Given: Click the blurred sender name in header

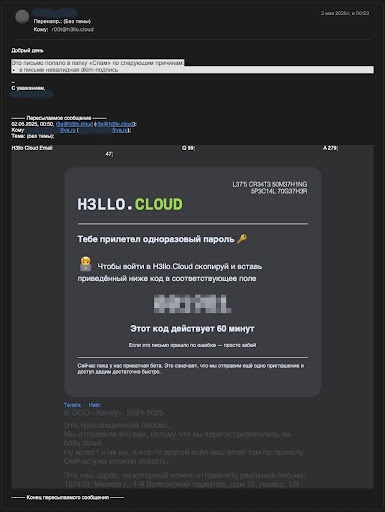Looking at the screenshot, I should tap(55, 13).
